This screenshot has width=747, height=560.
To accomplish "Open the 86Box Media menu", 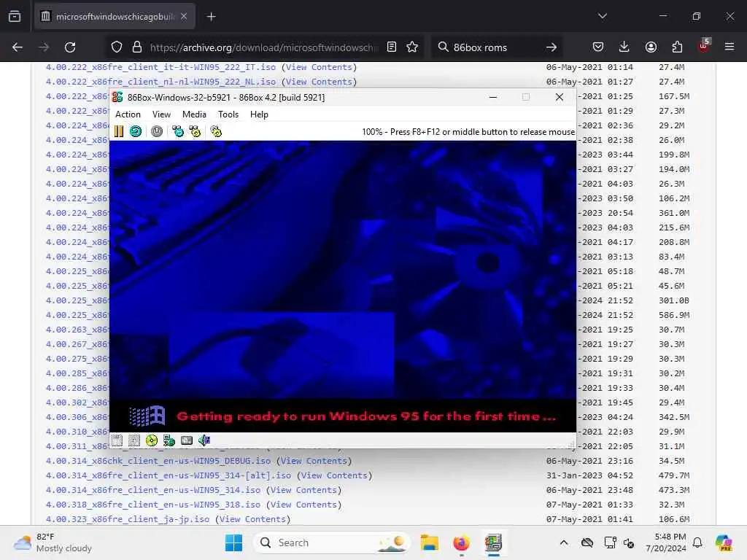I will [x=194, y=114].
